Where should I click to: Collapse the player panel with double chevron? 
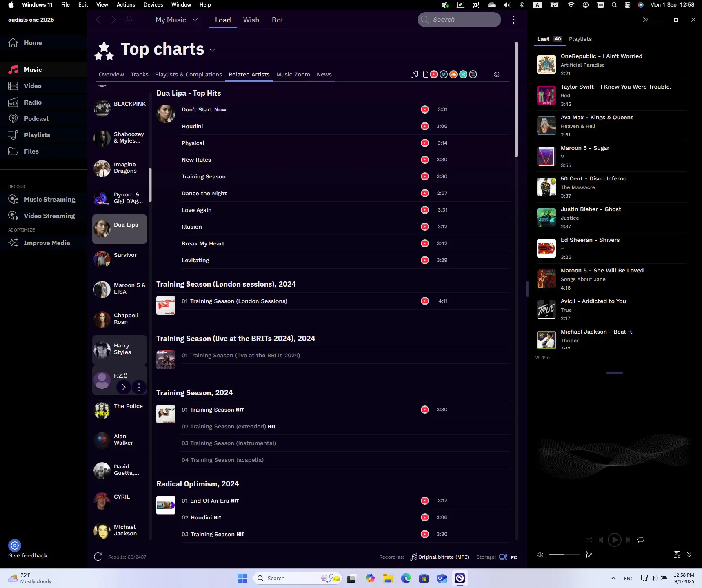[645, 20]
